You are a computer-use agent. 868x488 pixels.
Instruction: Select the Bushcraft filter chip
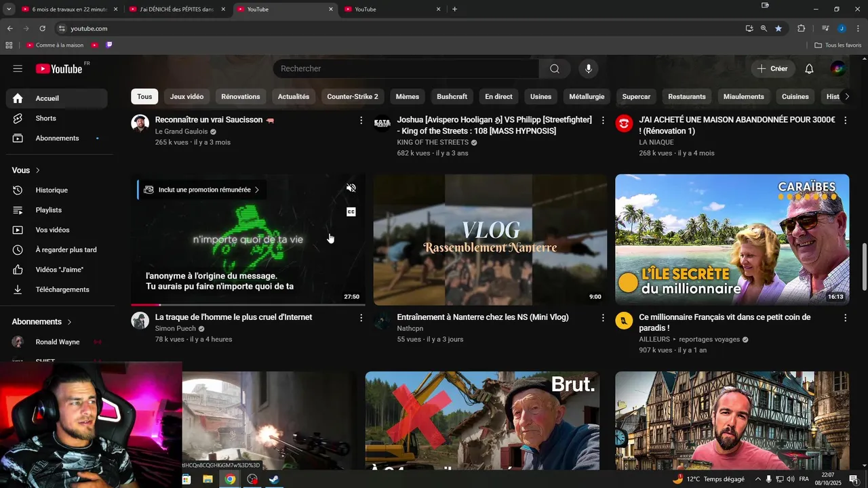coord(452,96)
